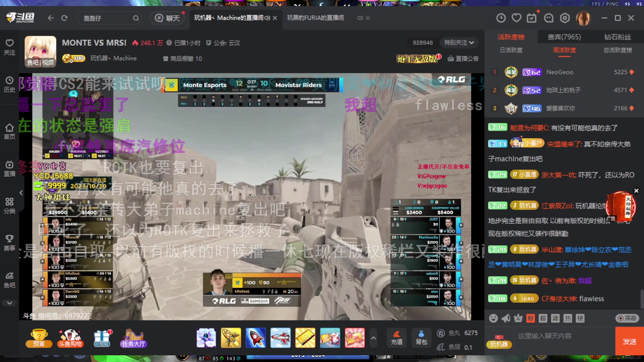Toggle the 滤 chat filter
Image resolution: width=644 pixels, height=362 pixels.
[555, 318]
